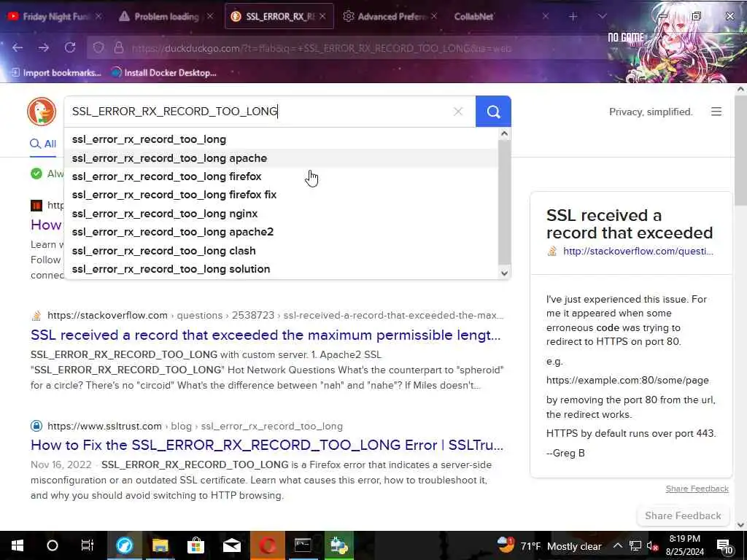Reload the page with refresh icon
747x560 pixels.
[70, 47]
